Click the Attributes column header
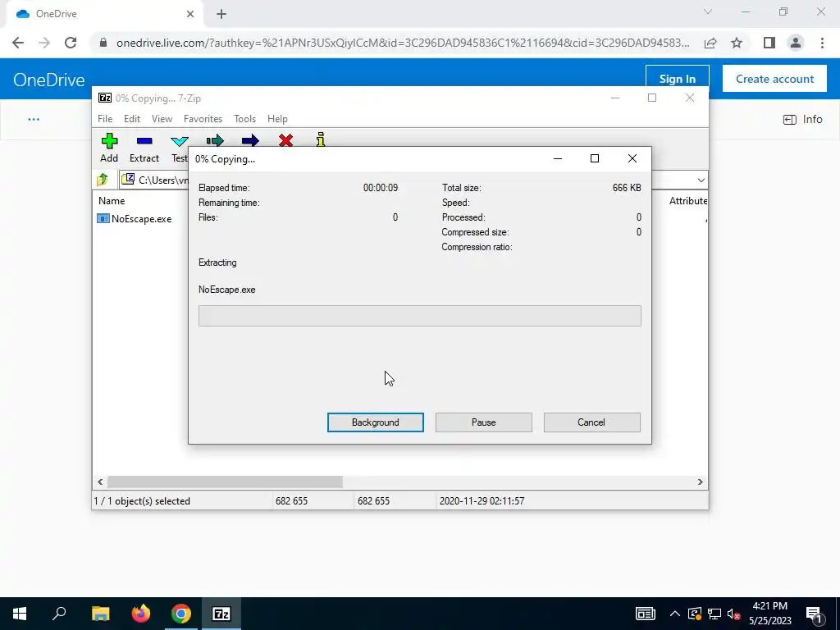Image resolution: width=840 pixels, height=630 pixels. coord(688,201)
